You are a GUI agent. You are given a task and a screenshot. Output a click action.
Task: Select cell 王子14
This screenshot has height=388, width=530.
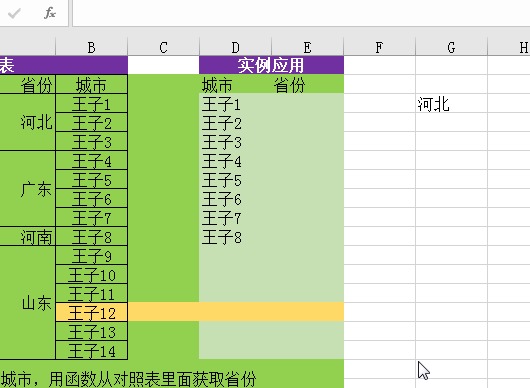[91, 350]
